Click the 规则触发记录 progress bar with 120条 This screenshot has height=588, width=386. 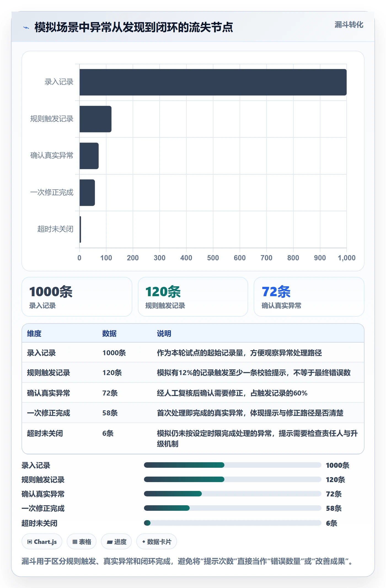232,480
